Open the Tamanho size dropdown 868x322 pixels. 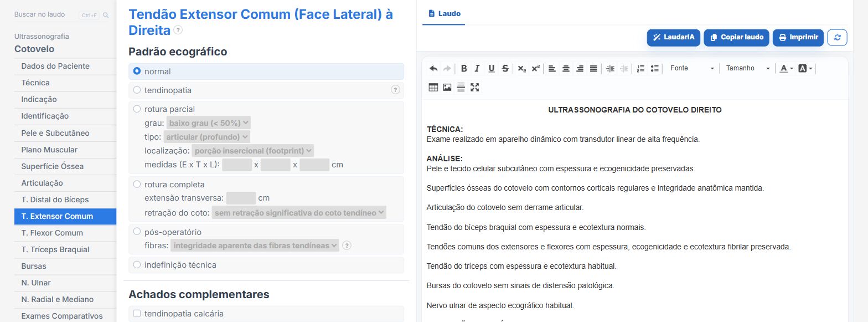pos(748,68)
